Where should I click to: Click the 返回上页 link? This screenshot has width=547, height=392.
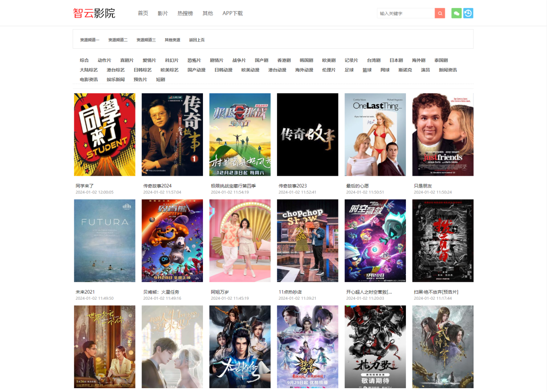click(x=197, y=39)
